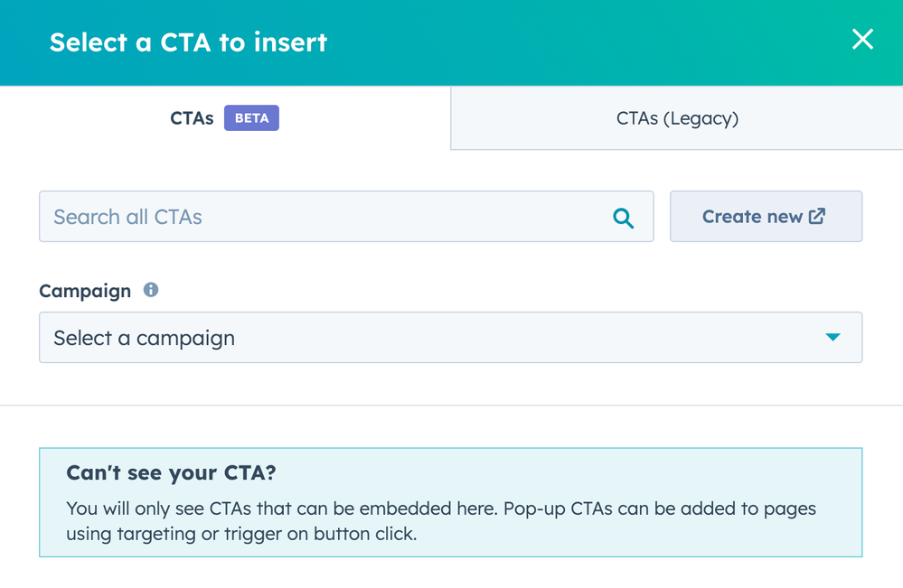Switch to the CTAs (Legacy) tab
903x588 pixels.
coord(677,117)
